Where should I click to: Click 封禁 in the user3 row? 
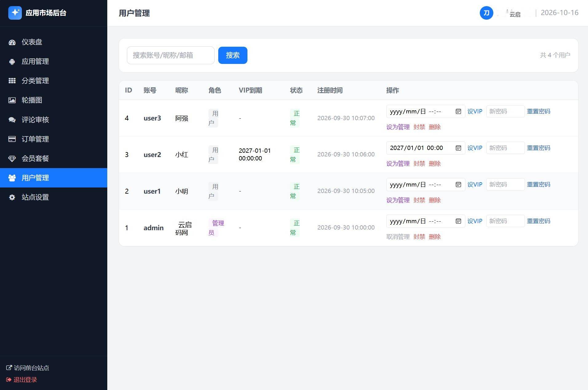[419, 127]
